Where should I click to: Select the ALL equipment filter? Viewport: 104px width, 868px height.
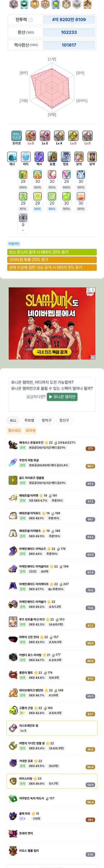point(13,420)
